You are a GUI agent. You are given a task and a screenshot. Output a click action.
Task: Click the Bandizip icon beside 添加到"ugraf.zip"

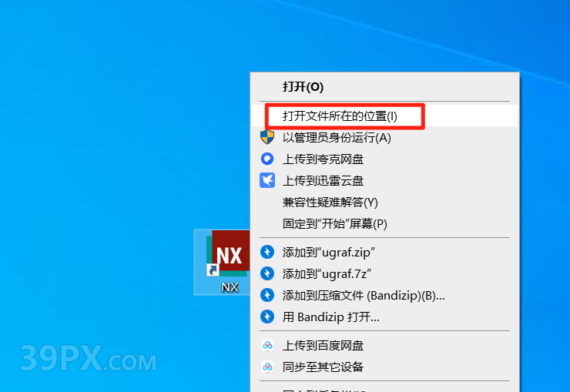267,252
